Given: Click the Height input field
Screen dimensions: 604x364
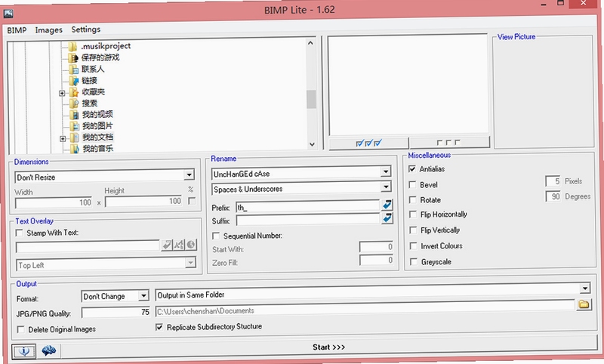Looking at the screenshot, I should pos(143,201).
